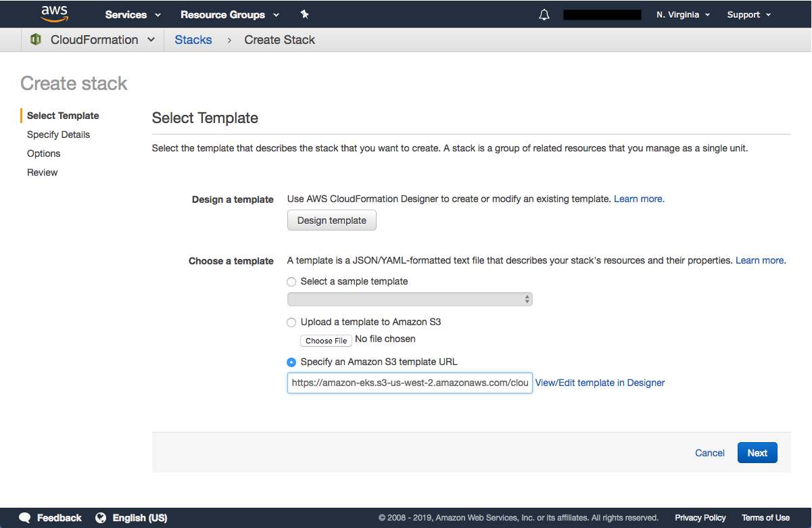This screenshot has width=812, height=528.
Task: Go to the AWS console home logo
Action: (54, 14)
